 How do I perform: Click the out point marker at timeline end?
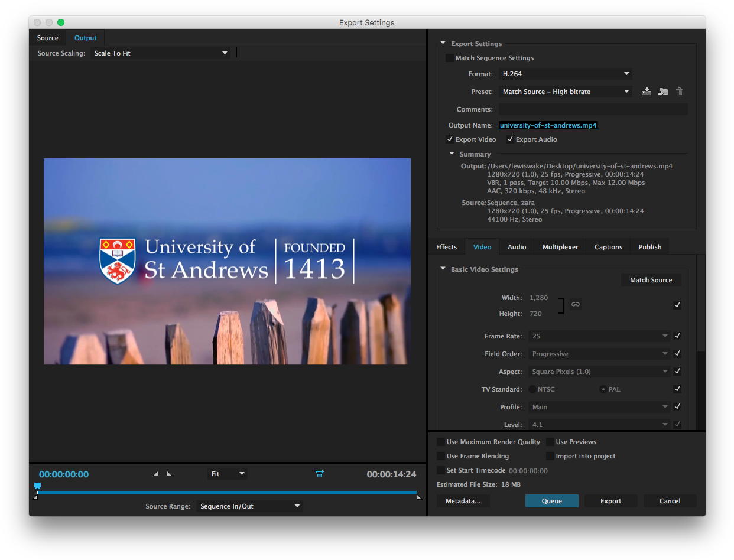[x=419, y=497]
